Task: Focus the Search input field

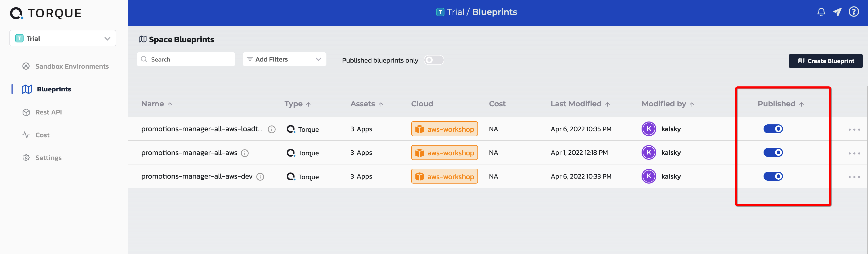Action: (186, 59)
